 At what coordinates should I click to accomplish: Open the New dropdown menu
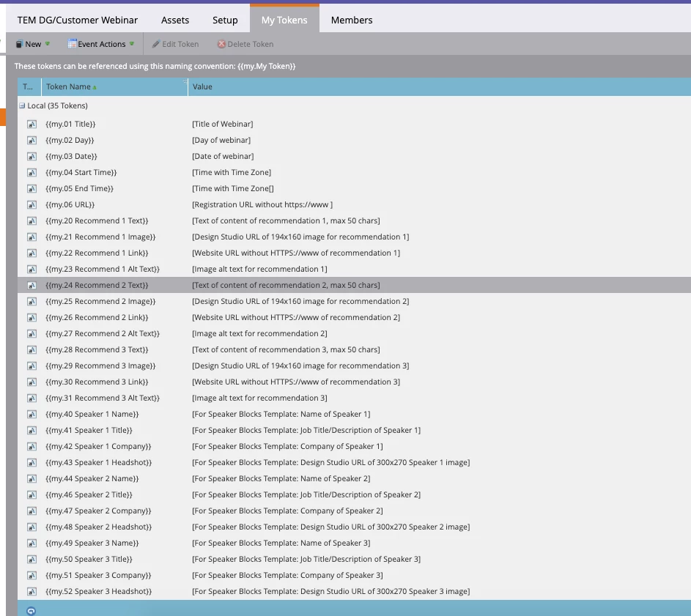tap(33, 44)
